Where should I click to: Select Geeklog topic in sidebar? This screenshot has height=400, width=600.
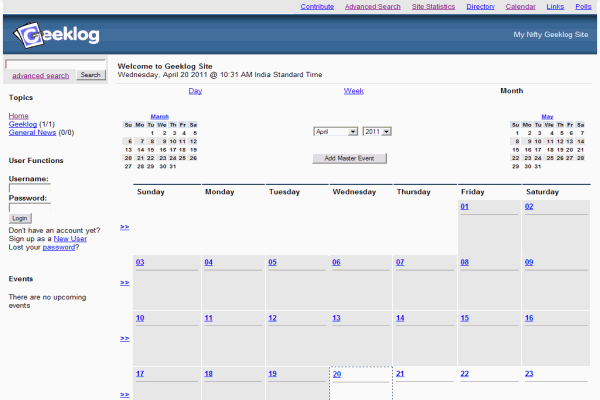tap(22, 124)
